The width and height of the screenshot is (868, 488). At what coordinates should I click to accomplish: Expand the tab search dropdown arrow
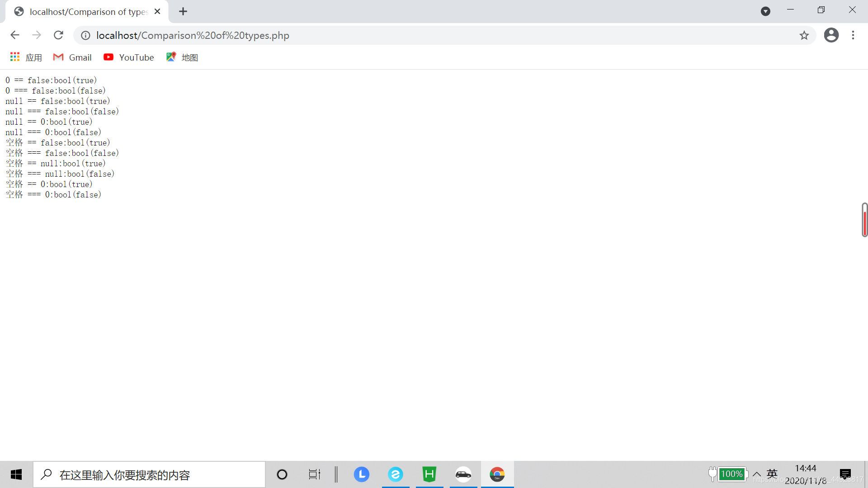pyautogui.click(x=765, y=11)
